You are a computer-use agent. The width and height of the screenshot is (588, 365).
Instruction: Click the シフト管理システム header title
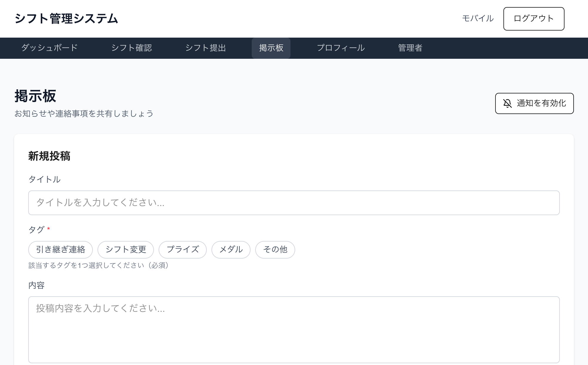pyautogui.click(x=66, y=19)
